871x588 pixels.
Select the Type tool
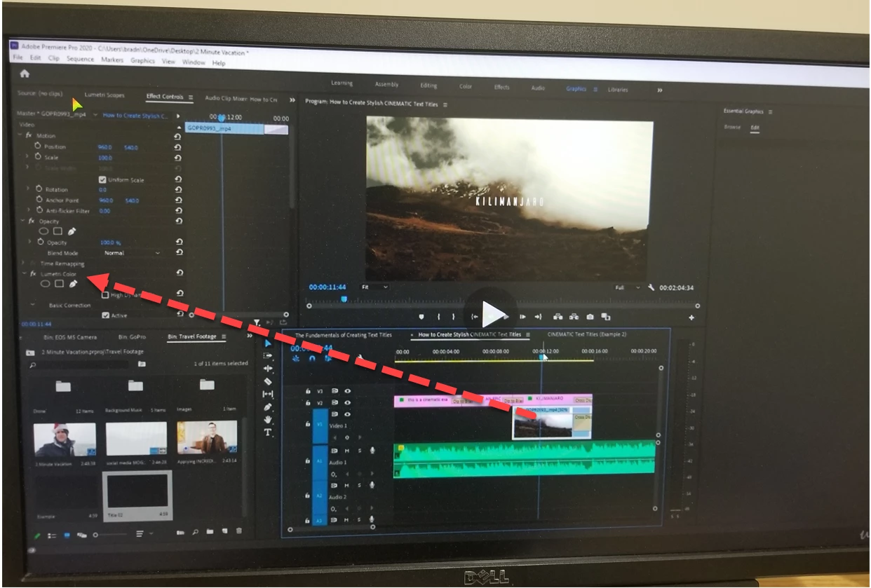267,432
